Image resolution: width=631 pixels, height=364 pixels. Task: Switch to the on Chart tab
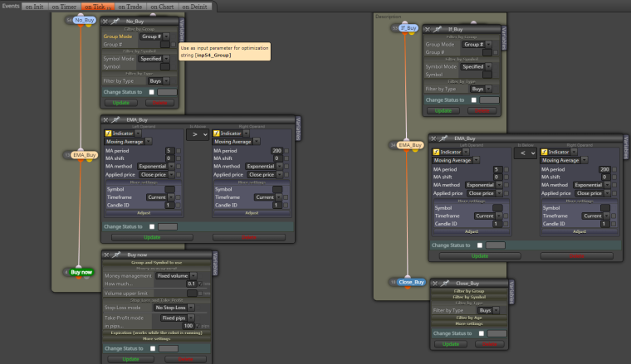162,7
